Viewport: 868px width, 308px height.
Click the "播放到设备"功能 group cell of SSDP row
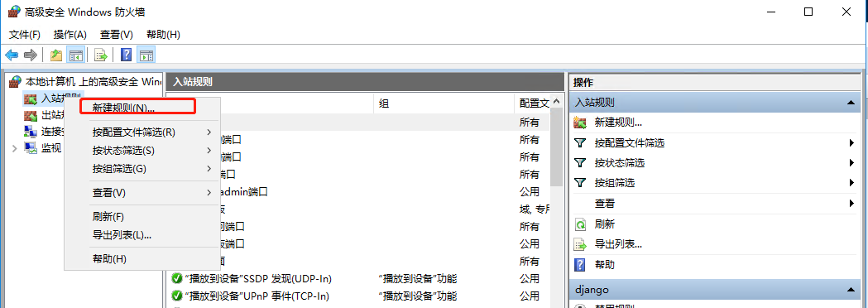click(x=418, y=278)
